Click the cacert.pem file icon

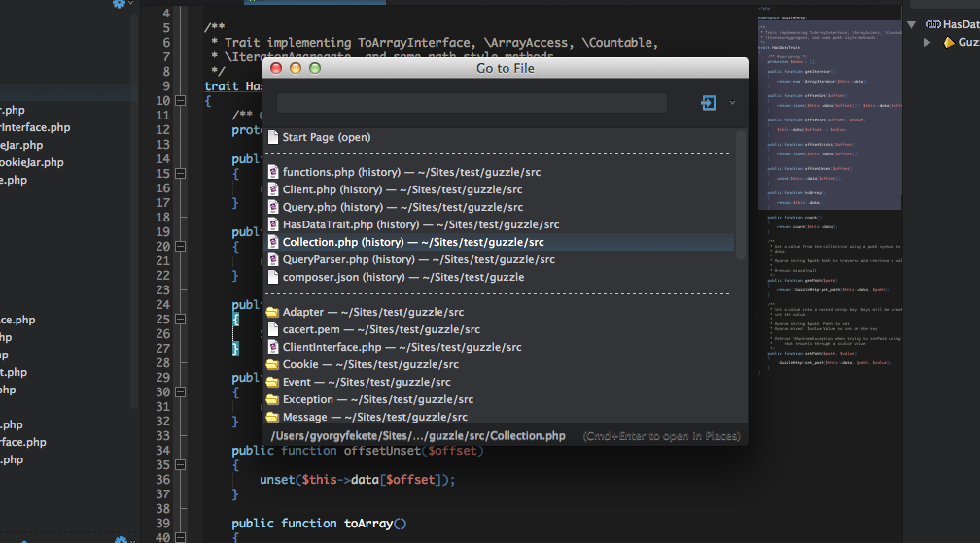273,330
